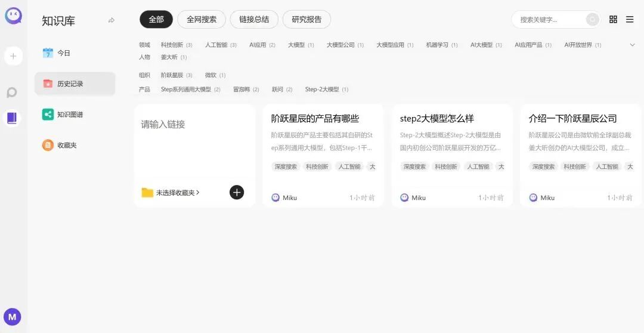Click the app logo at top left

point(13,17)
